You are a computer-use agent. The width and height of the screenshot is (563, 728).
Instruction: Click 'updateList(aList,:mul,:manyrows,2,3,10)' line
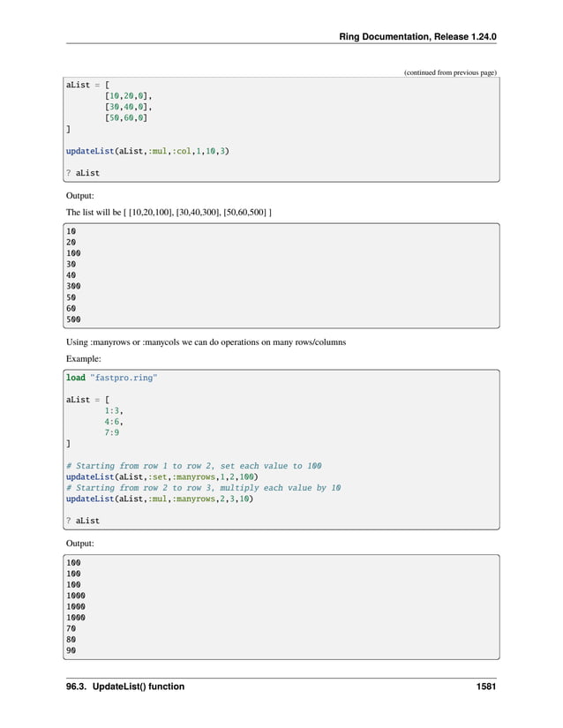159,499
